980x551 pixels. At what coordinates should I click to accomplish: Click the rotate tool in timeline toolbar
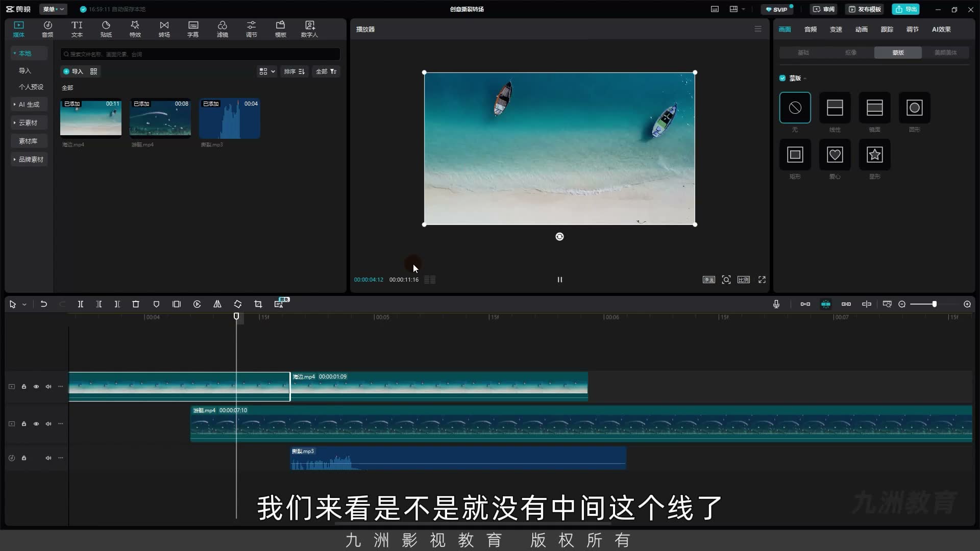238,304
